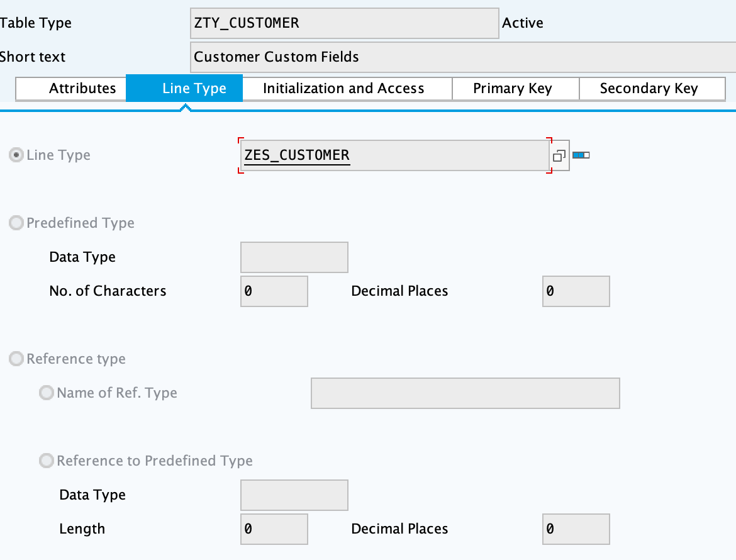Click the Name of Ref. Type input box

click(465, 393)
